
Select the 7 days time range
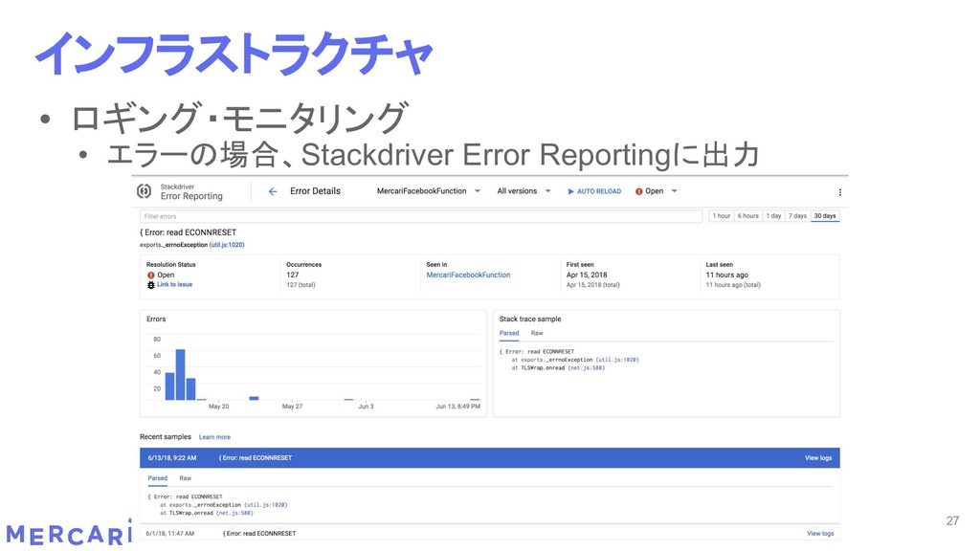click(797, 216)
